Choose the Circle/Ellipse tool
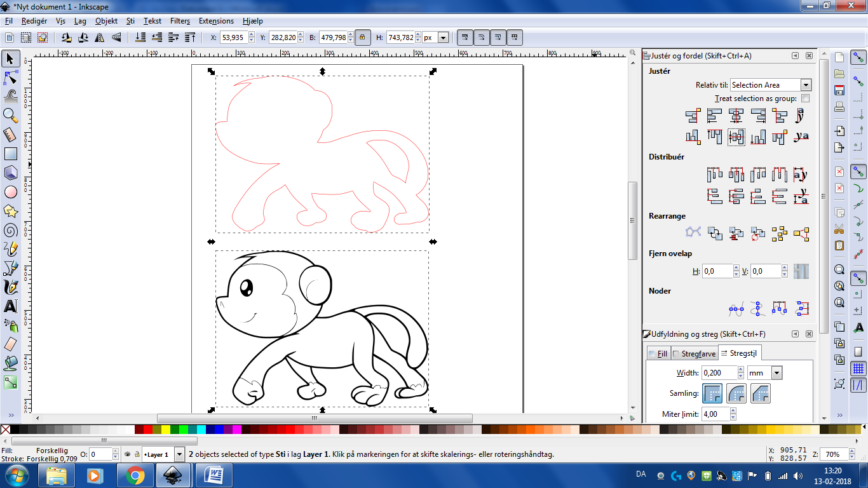This screenshot has height=488, width=868. point(11,192)
